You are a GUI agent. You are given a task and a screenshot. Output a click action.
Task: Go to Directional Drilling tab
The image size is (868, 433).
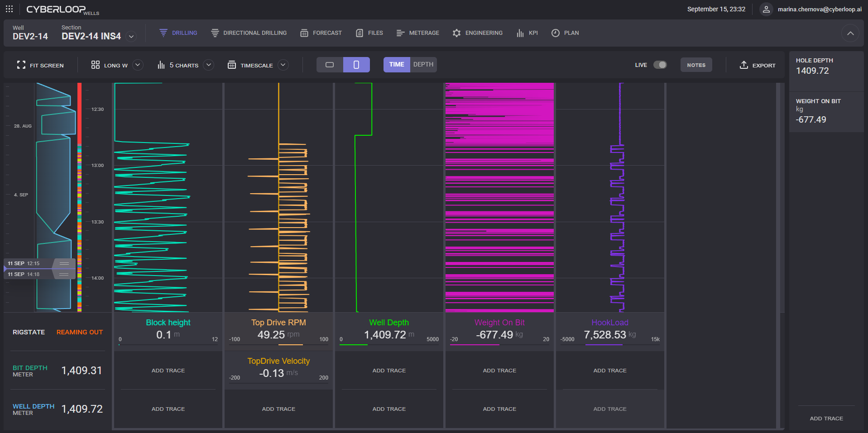click(x=254, y=33)
